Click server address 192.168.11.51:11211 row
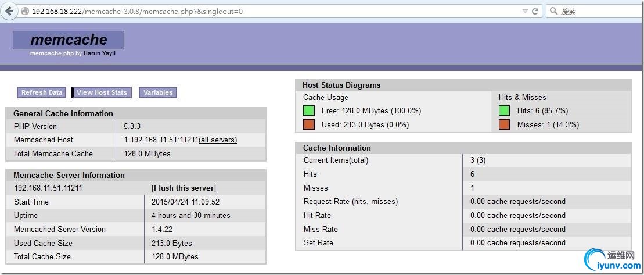 pos(48,188)
